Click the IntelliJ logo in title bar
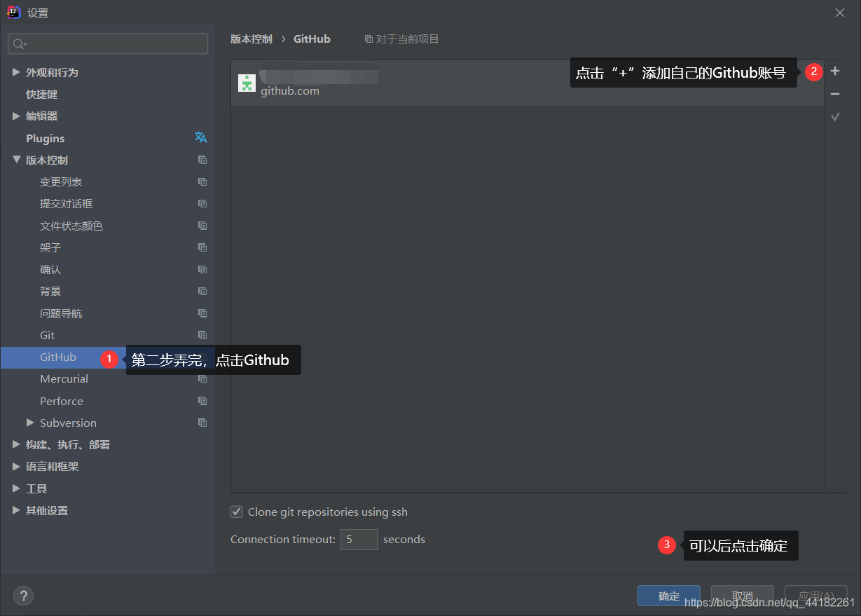 tap(13, 12)
